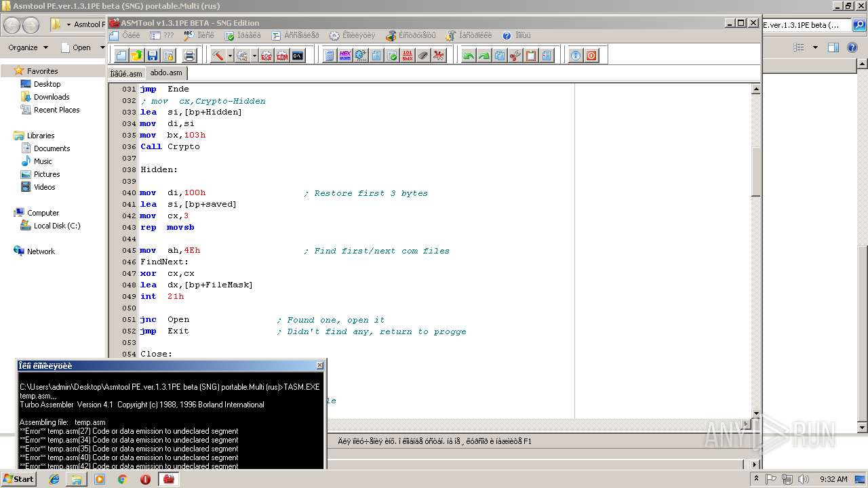Click the clipboard Paste icon
868x488 pixels.
coord(531,56)
